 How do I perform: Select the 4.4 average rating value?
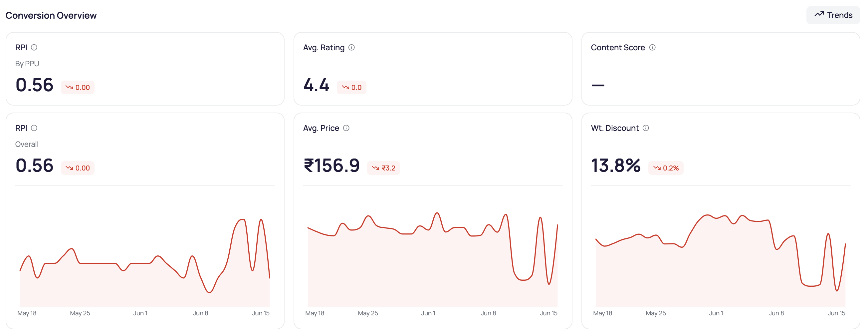point(316,85)
